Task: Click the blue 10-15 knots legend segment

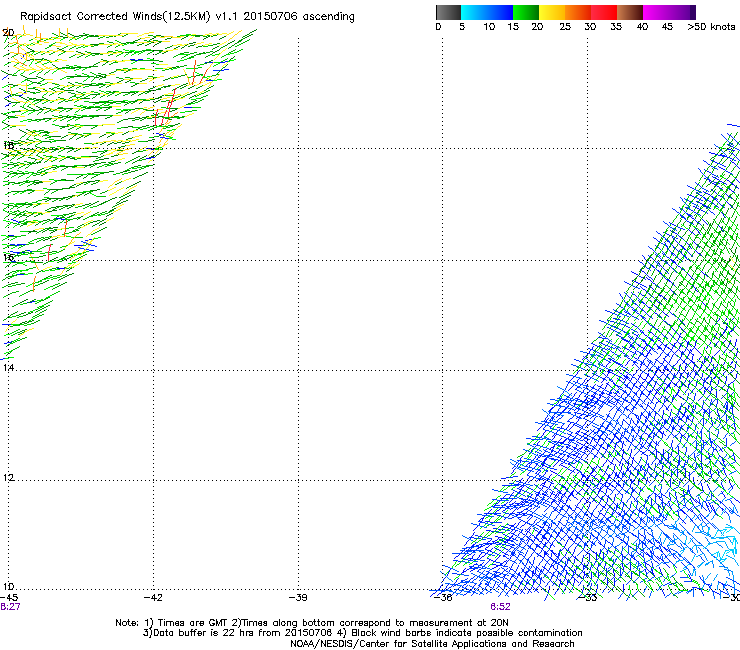Action: point(500,12)
